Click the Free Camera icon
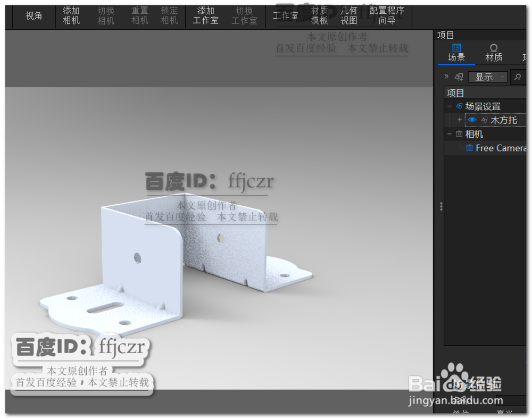The image size is (532, 419). click(x=470, y=148)
